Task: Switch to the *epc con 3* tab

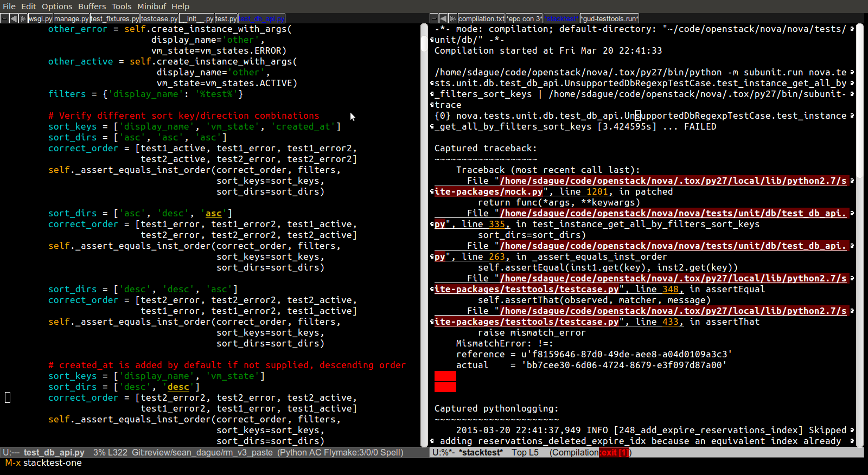Action: click(524, 18)
